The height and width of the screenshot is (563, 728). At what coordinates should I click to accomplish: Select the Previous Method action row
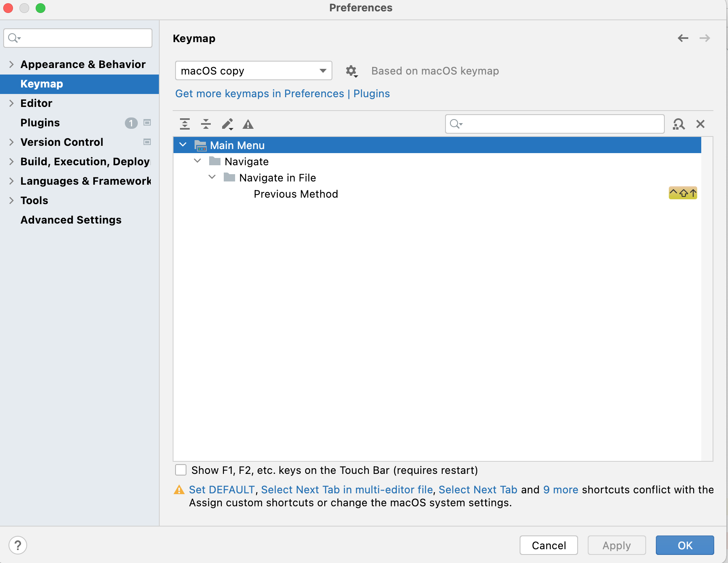click(x=296, y=194)
